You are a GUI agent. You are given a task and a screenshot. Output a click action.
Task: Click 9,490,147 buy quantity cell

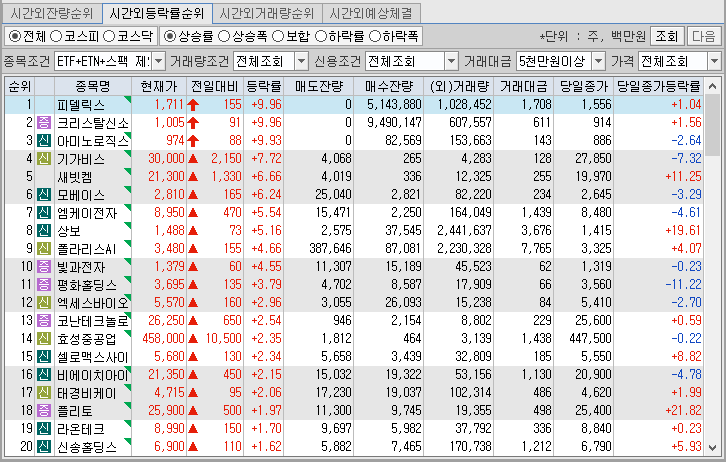tap(394, 123)
